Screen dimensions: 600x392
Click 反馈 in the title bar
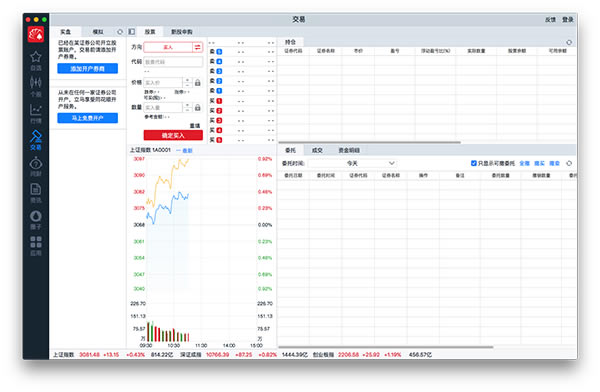click(550, 20)
